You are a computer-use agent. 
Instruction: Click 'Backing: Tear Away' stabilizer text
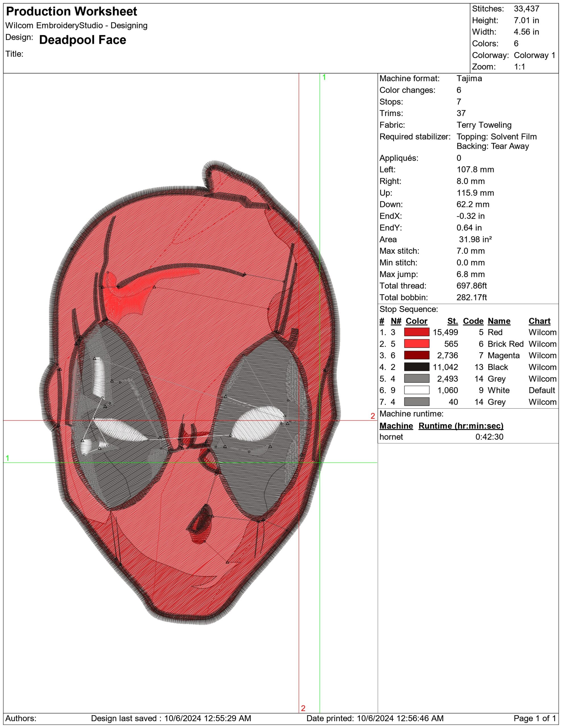492,146
